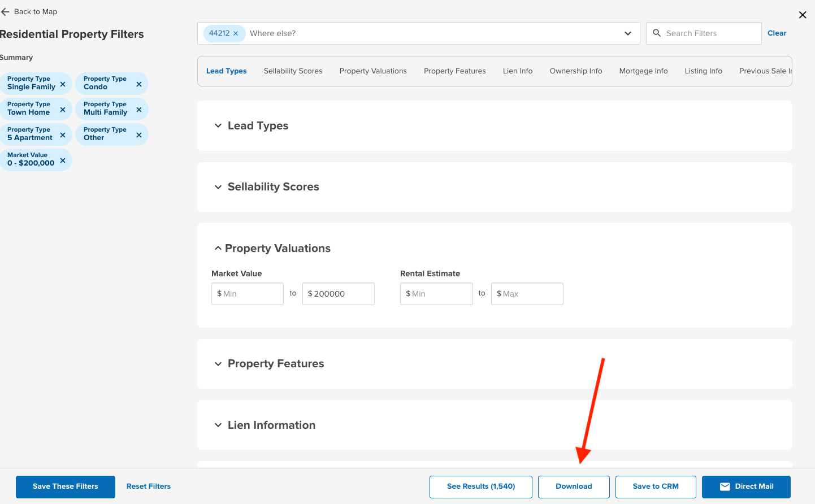Click the Back to Map arrow
The width and height of the screenshot is (815, 504).
[x=6, y=12]
